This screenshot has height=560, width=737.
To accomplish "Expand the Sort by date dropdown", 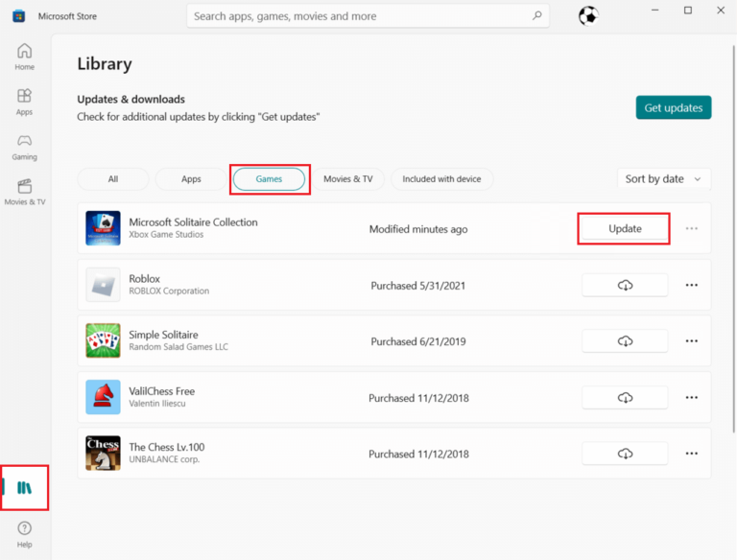I will point(664,178).
